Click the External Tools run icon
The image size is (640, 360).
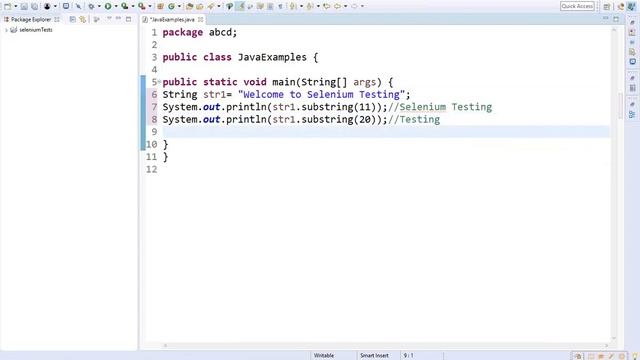(141, 6)
